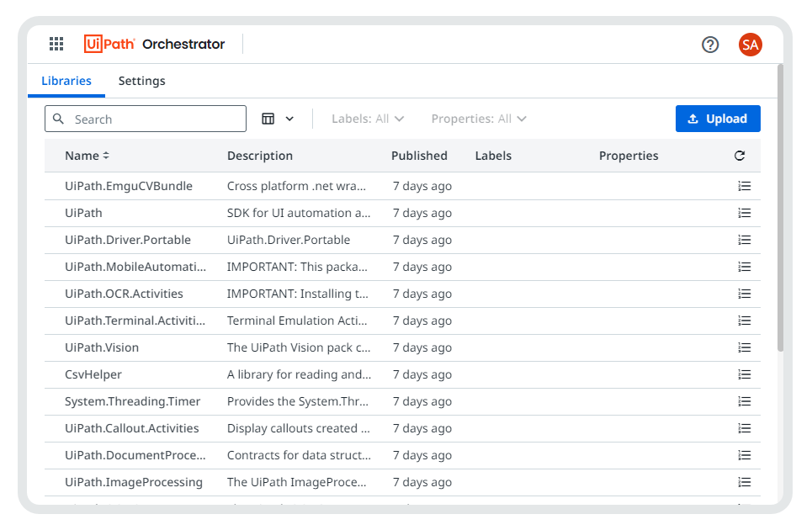Open the column selector icon
Viewport: 812px width, 530px height.
[266, 119]
